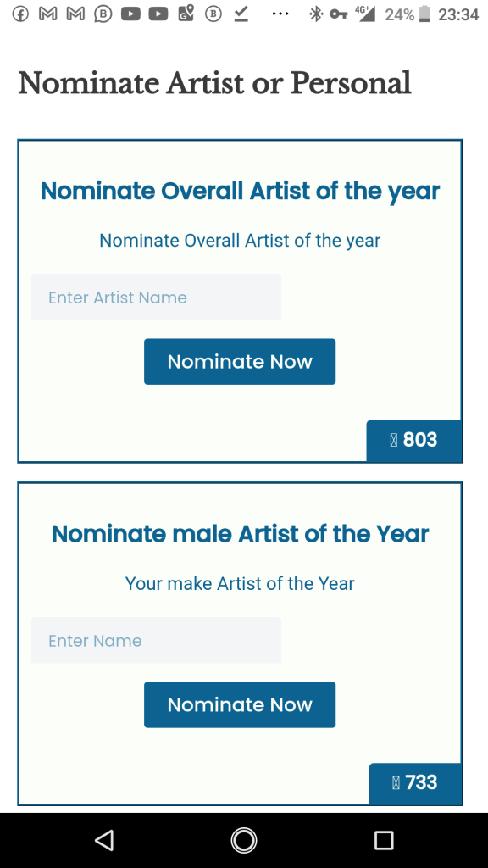
Task: Tap the Android back navigation button
Action: [104, 840]
